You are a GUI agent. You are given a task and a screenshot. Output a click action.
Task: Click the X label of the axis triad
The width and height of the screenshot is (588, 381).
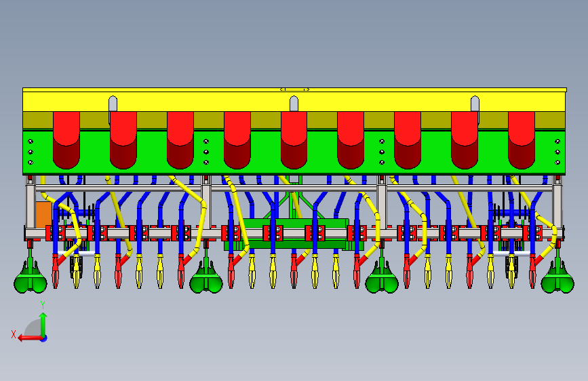pos(14,334)
